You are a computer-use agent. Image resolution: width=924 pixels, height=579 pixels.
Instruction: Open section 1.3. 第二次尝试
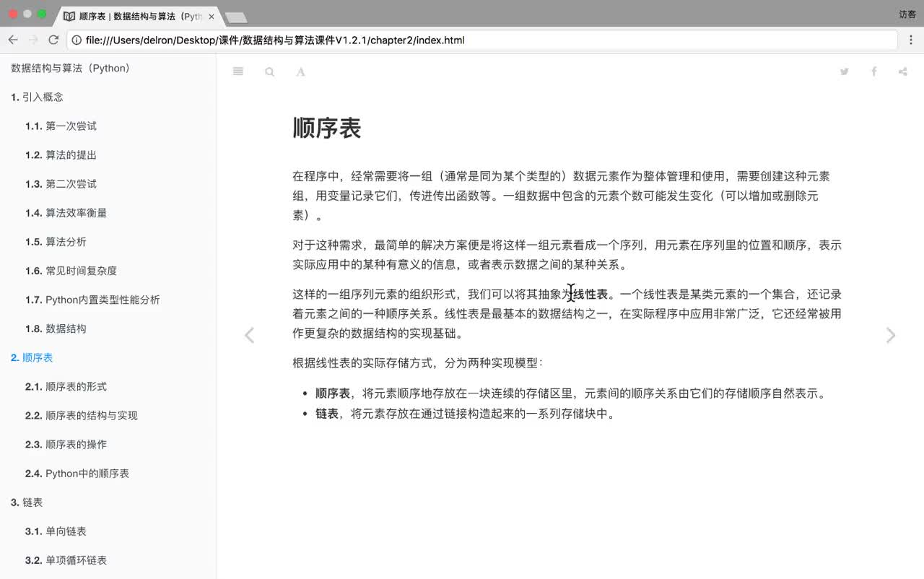61,183
